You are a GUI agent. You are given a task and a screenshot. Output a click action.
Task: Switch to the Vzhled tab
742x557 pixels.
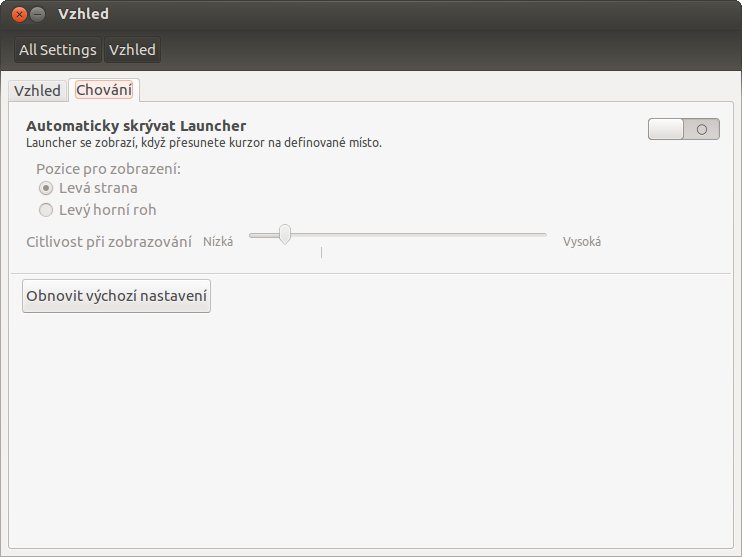coord(37,90)
